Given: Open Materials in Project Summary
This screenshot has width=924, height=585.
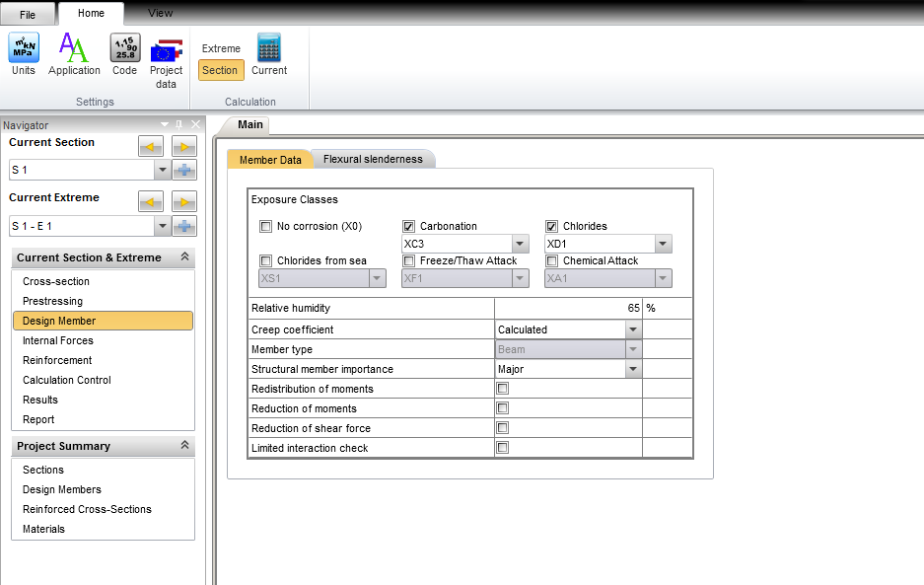Looking at the screenshot, I should click(43, 529).
